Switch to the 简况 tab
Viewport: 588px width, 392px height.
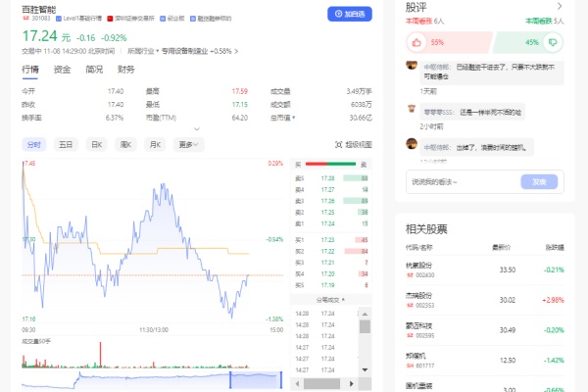tap(94, 70)
